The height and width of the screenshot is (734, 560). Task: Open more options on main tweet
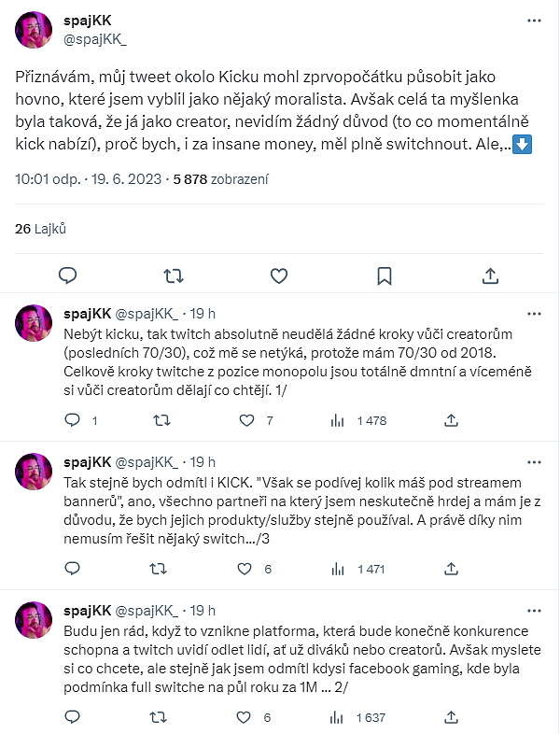pyautogui.click(x=532, y=19)
